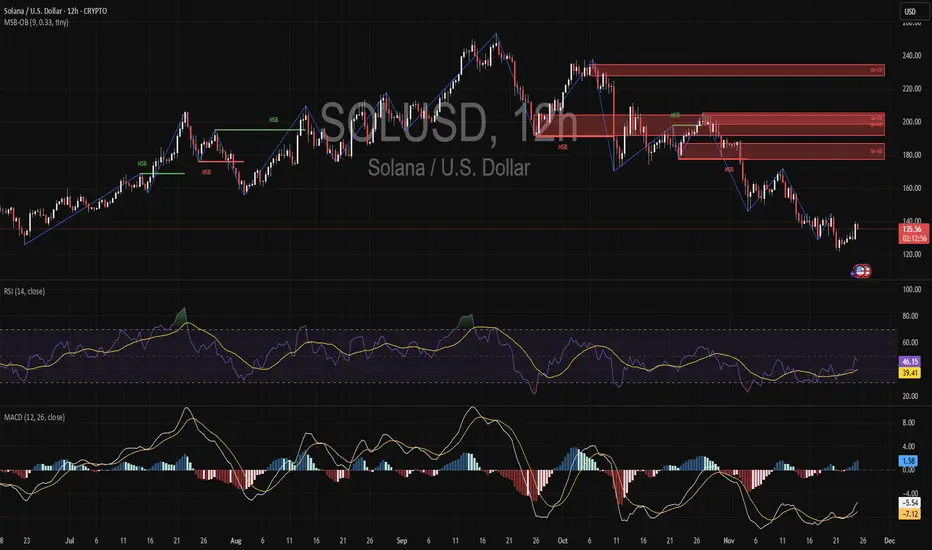Click the RSI value label 46.15
The width and height of the screenshot is (932, 550).
910,362
